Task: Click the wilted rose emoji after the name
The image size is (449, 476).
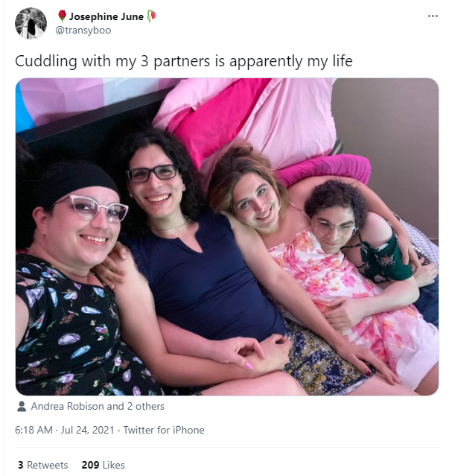Action: coord(151,16)
